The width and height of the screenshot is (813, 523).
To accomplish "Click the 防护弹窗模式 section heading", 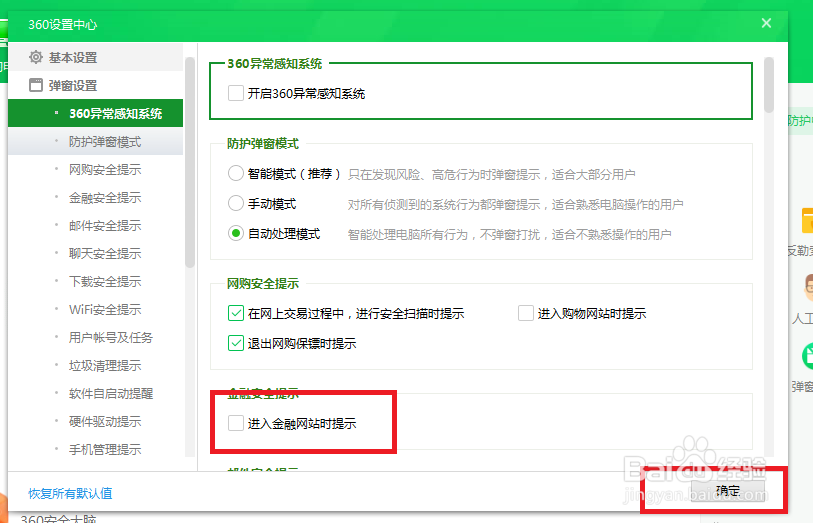I will pyautogui.click(x=263, y=143).
